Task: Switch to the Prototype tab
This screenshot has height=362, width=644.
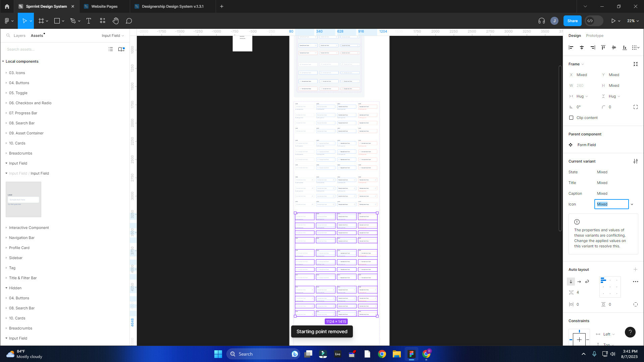Action: (x=594, y=36)
